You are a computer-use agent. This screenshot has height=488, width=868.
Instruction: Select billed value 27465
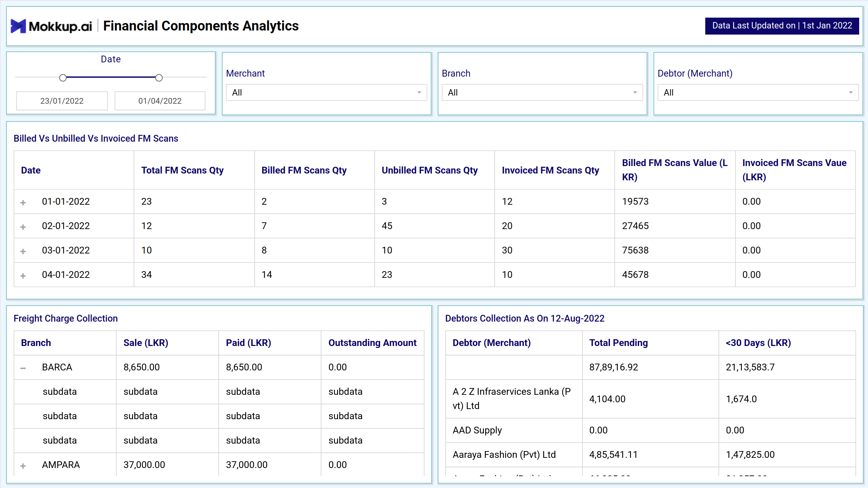635,226
